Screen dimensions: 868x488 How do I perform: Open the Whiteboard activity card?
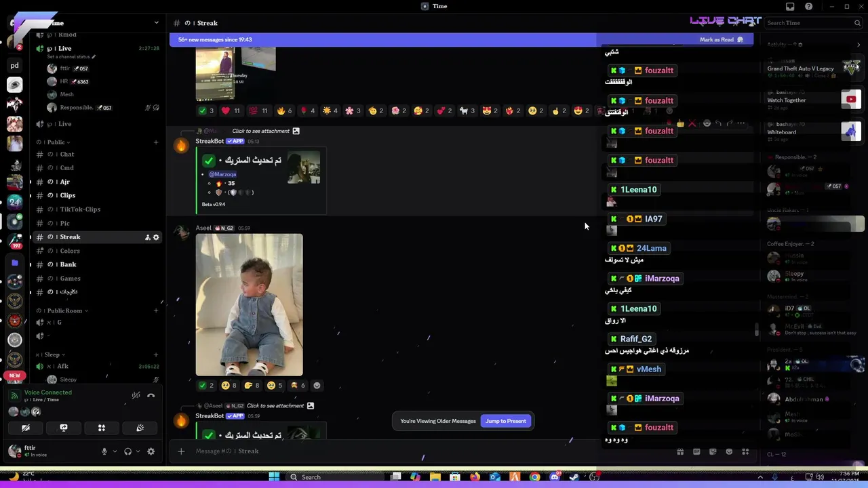[814, 131]
